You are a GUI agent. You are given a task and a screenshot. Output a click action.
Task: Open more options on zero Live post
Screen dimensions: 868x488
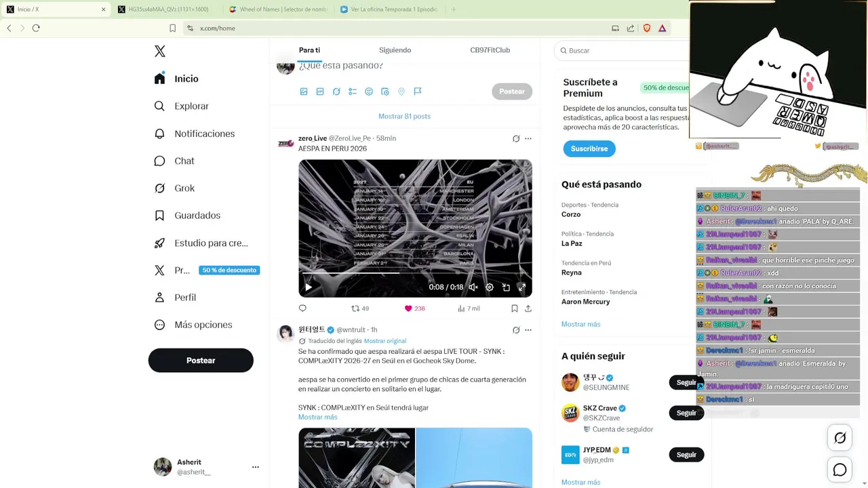tap(528, 138)
